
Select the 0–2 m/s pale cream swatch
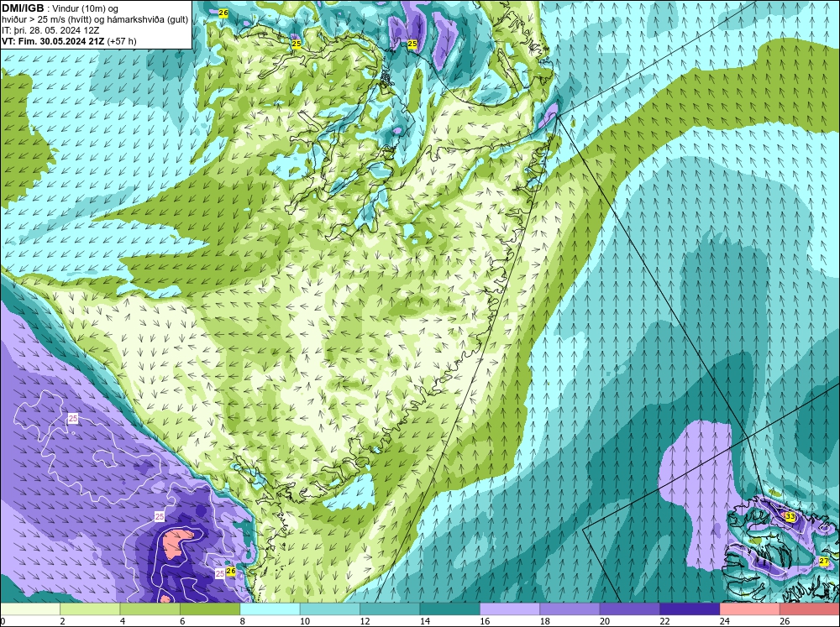coord(30,609)
